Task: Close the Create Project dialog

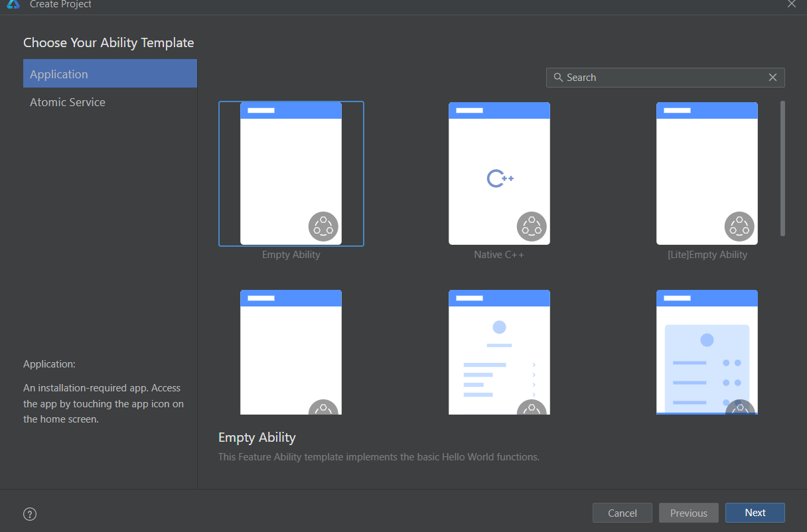Action: [x=792, y=4]
